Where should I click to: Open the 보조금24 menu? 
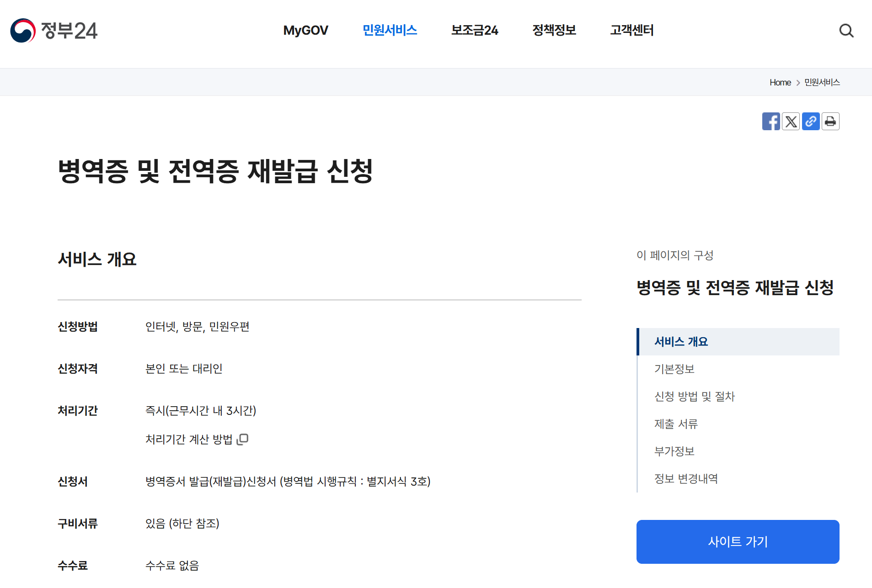474,31
